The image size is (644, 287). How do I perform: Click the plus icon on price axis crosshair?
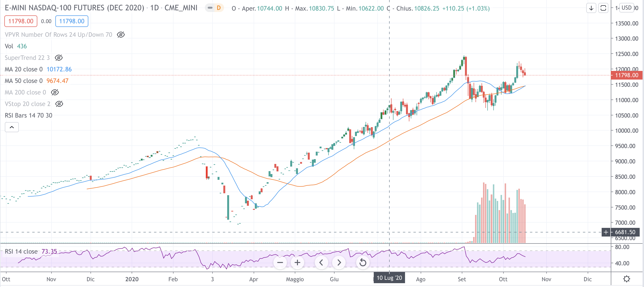click(606, 232)
